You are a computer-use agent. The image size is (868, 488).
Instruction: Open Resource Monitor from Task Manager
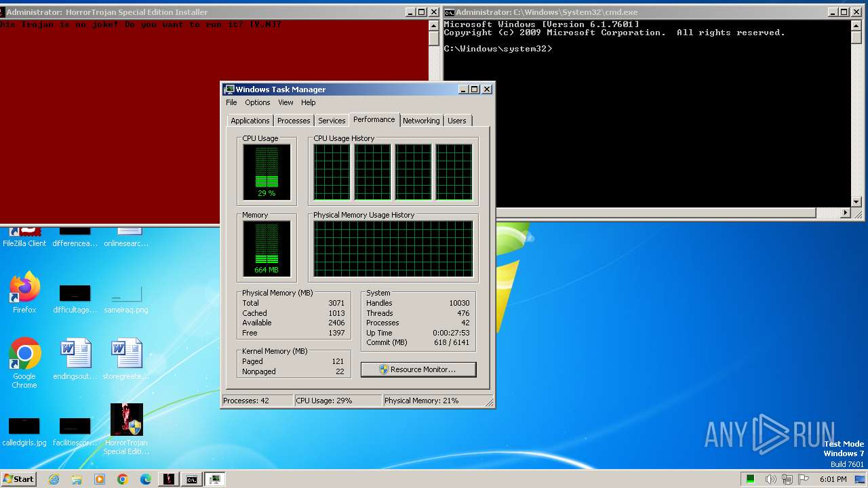point(418,369)
